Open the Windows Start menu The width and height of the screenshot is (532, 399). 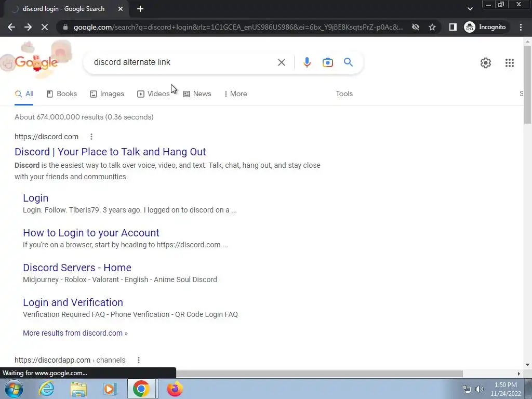point(14,389)
